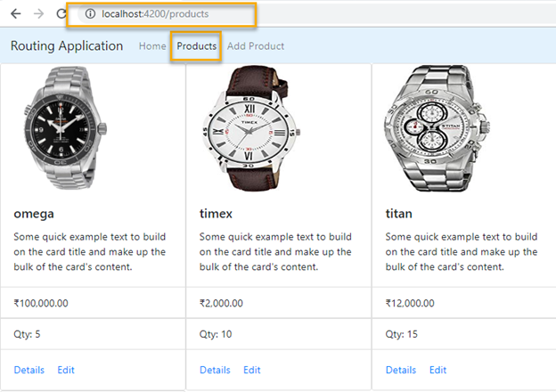
Task: Edit the timex product
Action: (x=252, y=370)
